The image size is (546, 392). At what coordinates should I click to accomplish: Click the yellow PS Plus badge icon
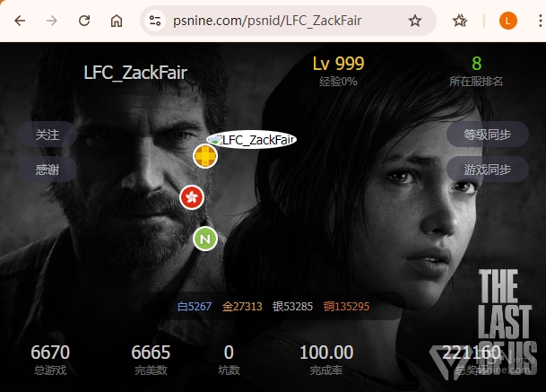pos(205,156)
